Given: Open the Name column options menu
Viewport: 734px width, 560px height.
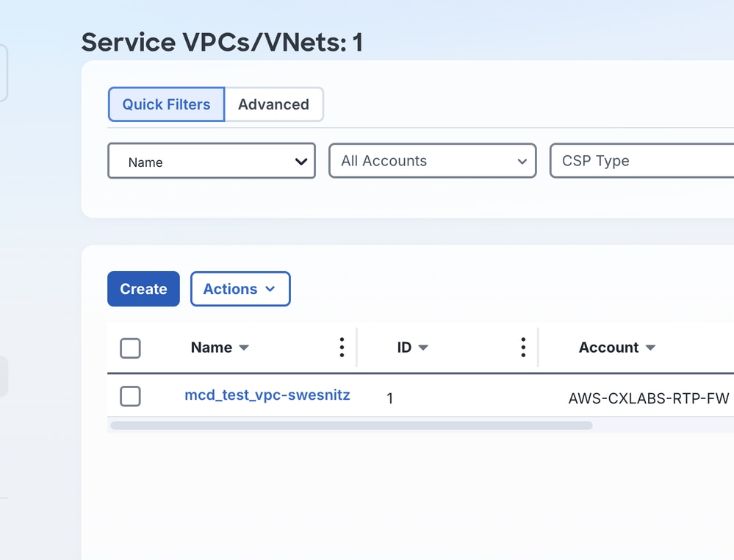Looking at the screenshot, I should tap(342, 348).
